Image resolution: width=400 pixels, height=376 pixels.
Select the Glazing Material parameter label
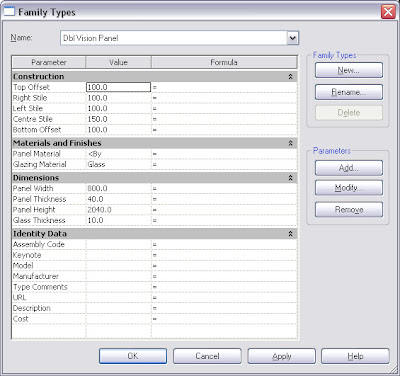point(40,165)
